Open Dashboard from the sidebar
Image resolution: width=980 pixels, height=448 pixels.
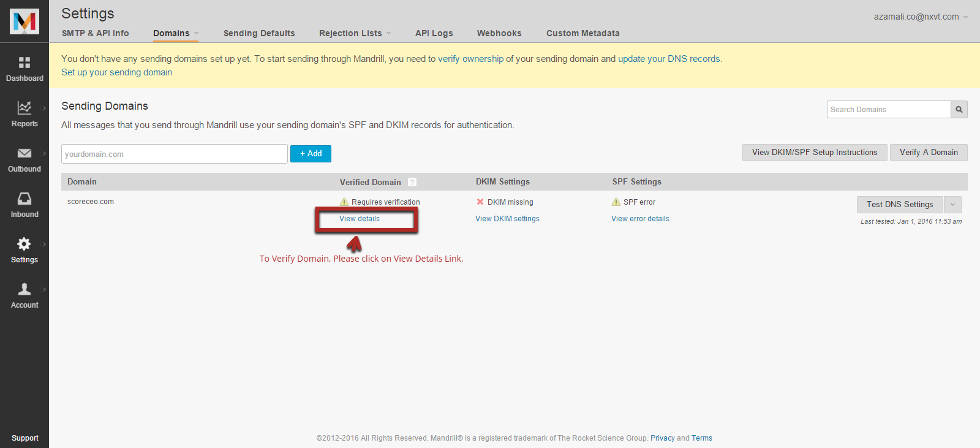24,69
